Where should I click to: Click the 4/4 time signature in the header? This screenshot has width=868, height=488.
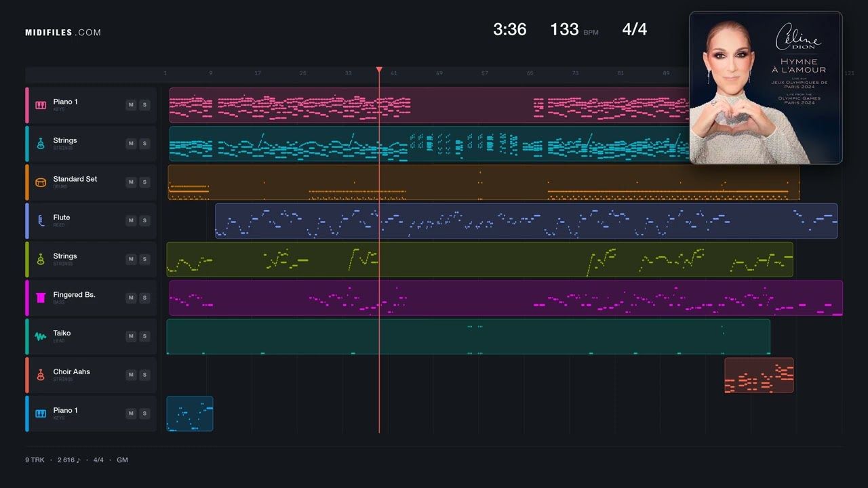point(635,29)
